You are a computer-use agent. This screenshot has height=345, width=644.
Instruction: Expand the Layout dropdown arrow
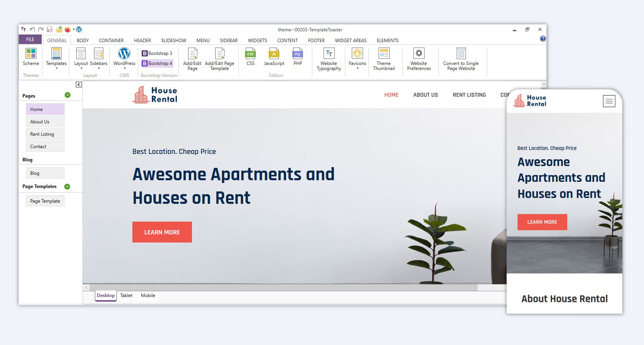pos(81,68)
